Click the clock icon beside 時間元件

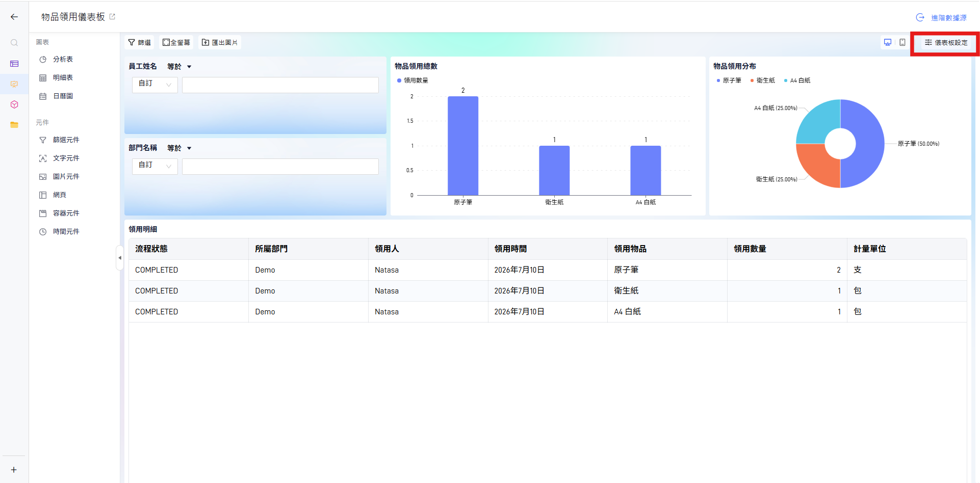(x=43, y=231)
